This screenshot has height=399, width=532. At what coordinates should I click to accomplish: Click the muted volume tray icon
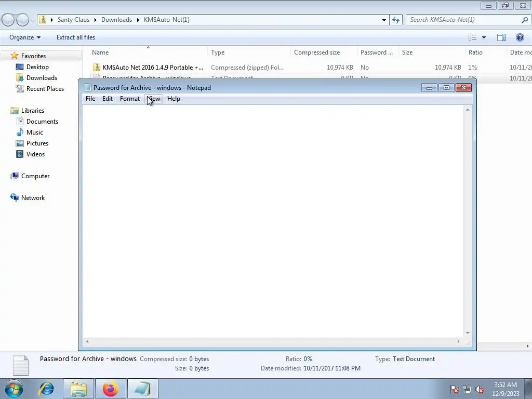tap(480, 389)
